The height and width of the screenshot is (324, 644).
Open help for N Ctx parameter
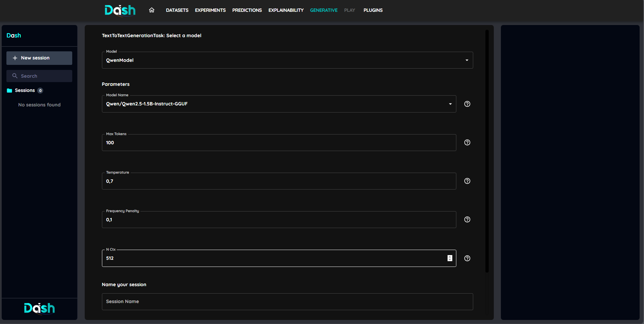[x=467, y=258]
